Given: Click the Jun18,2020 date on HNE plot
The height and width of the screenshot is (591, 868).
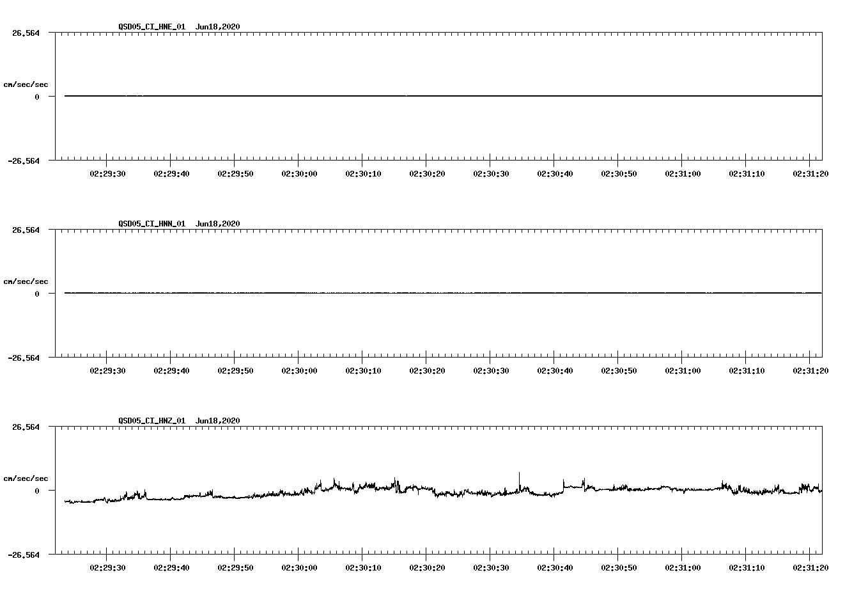Looking at the screenshot, I should [x=218, y=27].
